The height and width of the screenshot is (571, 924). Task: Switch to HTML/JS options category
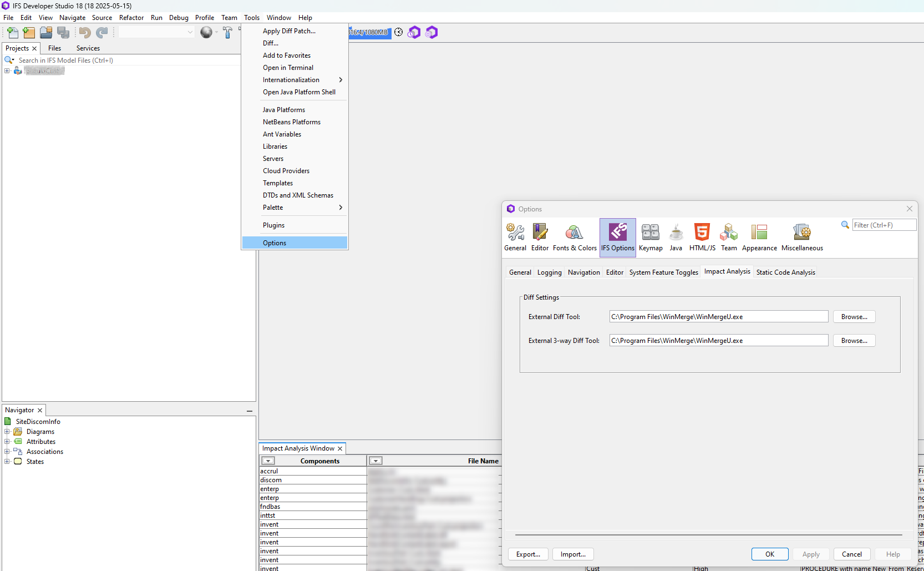(702, 238)
